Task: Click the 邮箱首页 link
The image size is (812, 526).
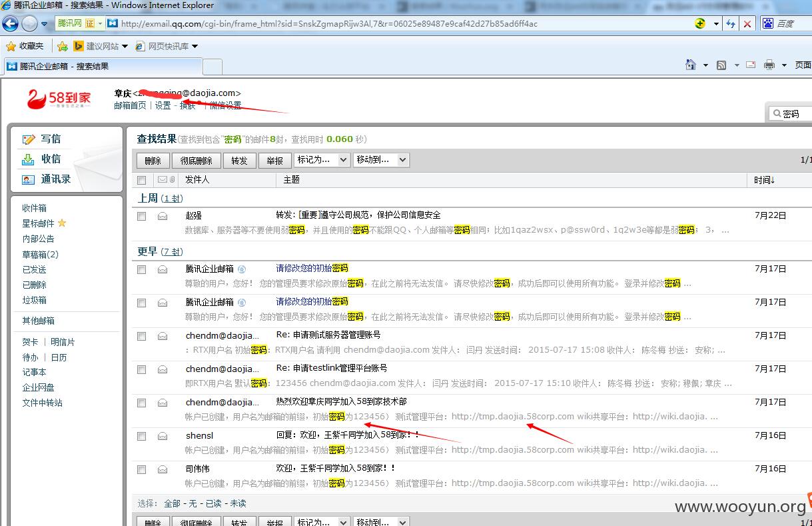Action: (x=130, y=105)
